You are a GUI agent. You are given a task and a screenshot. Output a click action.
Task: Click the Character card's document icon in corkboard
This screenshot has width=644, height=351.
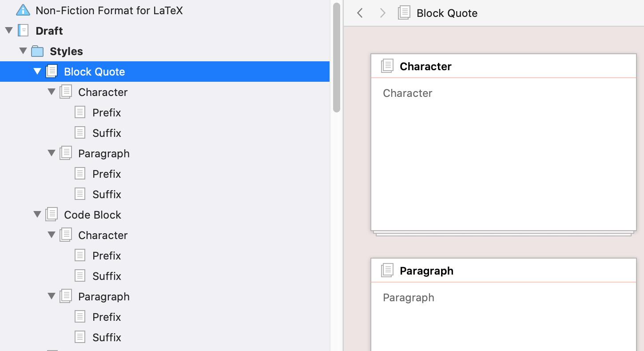click(387, 66)
